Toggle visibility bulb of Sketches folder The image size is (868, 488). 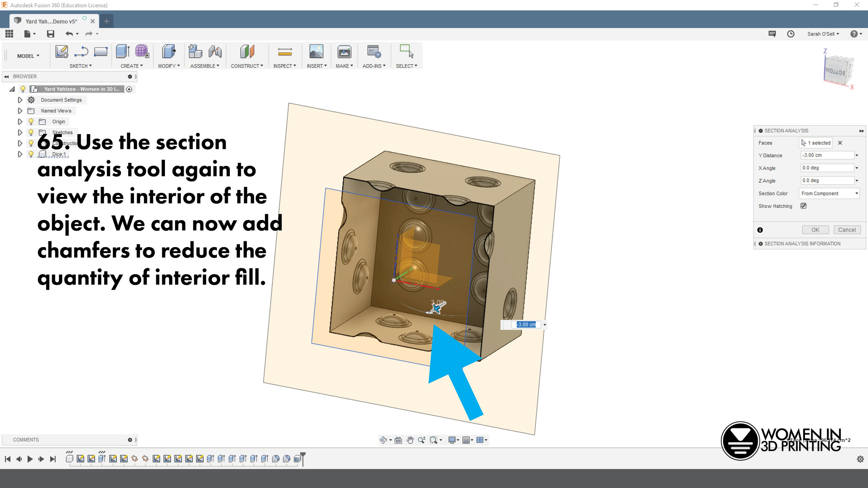[31, 132]
